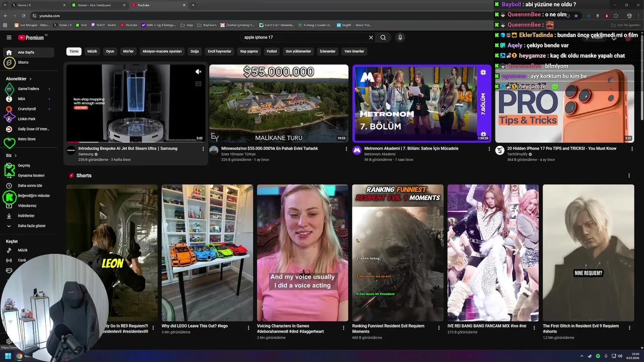Image resolution: width=644 pixels, height=362 pixels.
Task: Start voice search with the microphone icon
Action: click(400, 37)
